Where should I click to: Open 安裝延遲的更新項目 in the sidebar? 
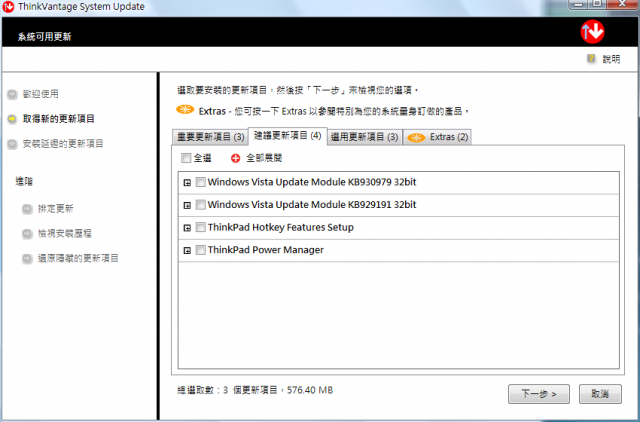(63, 144)
